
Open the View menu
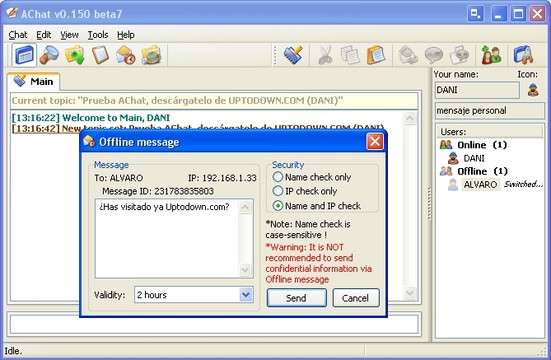point(69,35)
